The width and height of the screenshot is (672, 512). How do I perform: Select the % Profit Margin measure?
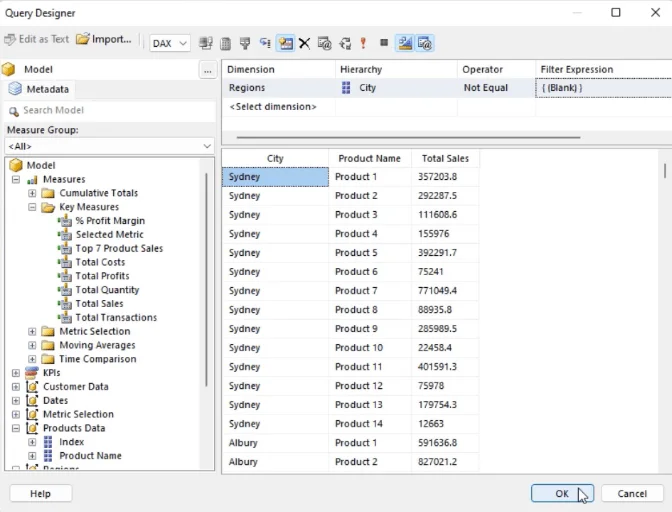click(x=110, y=221)
